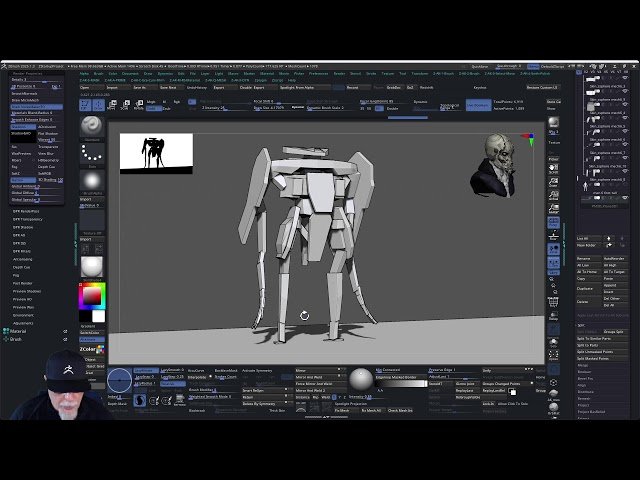The image size is (640, 480).
Task: Activate the Scale gizmo tool
Action: 125,105
